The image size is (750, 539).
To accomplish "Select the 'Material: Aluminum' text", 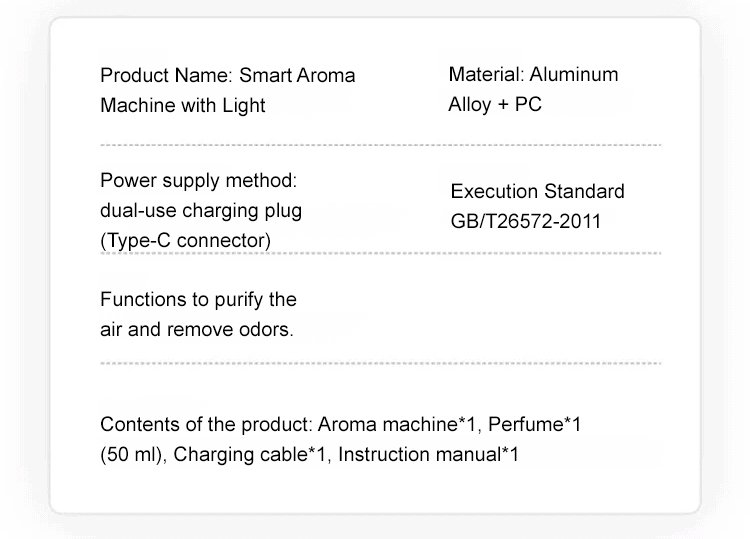I will (x=533, y=74).
